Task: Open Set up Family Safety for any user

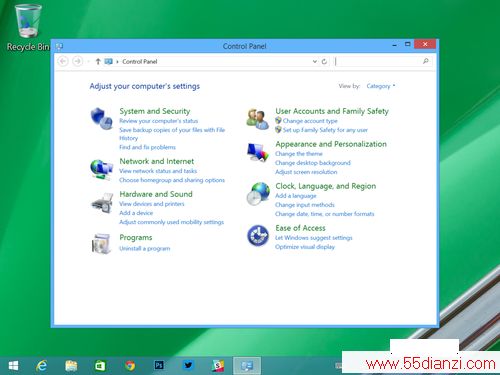Action: (325, 130)
